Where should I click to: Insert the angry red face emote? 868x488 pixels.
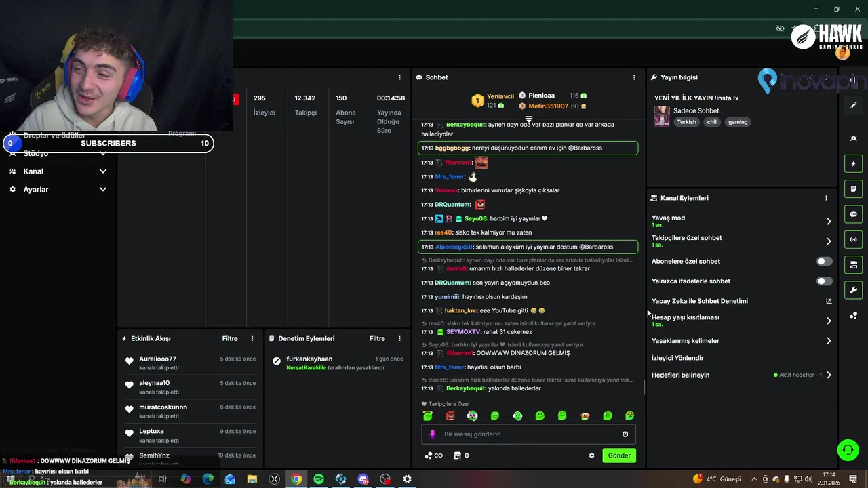[450, 415]
